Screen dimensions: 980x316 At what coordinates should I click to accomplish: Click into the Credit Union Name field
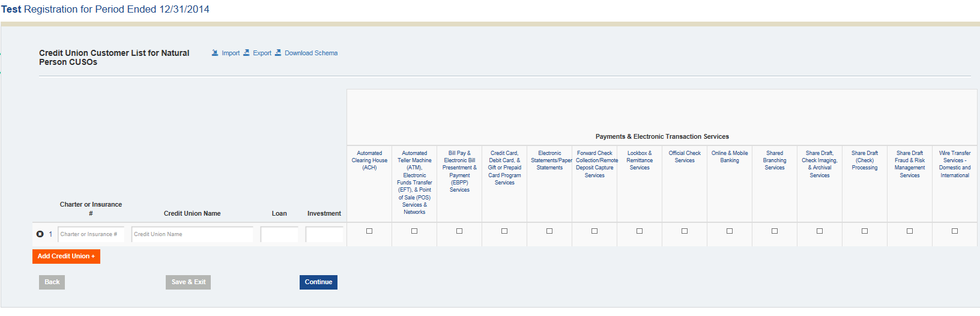tap(192, 234)
